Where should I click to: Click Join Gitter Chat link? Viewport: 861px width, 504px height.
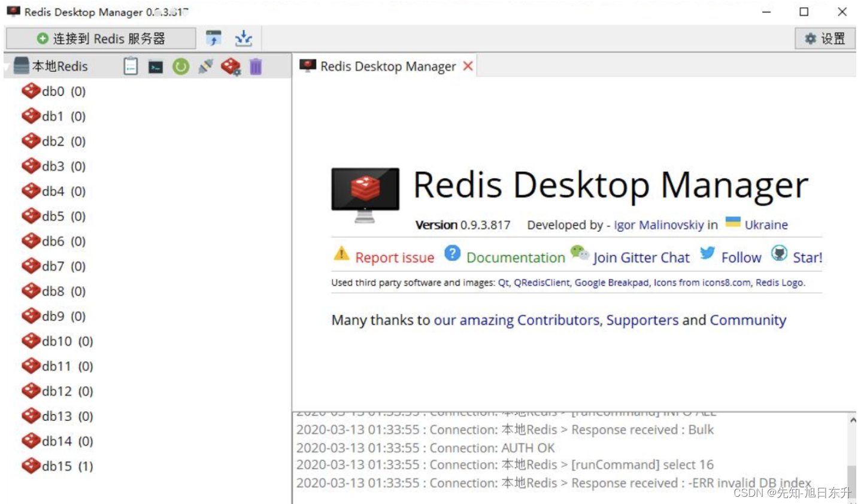(641, 257)
